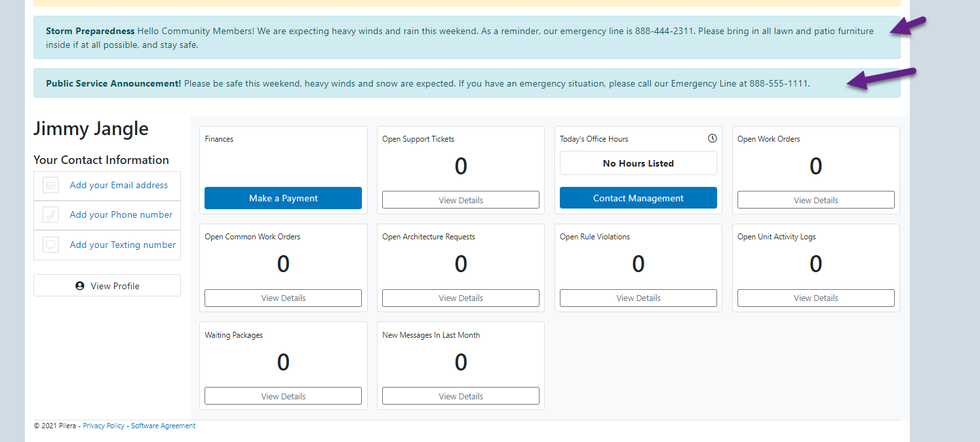Click the phone handset icon
This screenshot has height=442, width=980.
point(50,214)
